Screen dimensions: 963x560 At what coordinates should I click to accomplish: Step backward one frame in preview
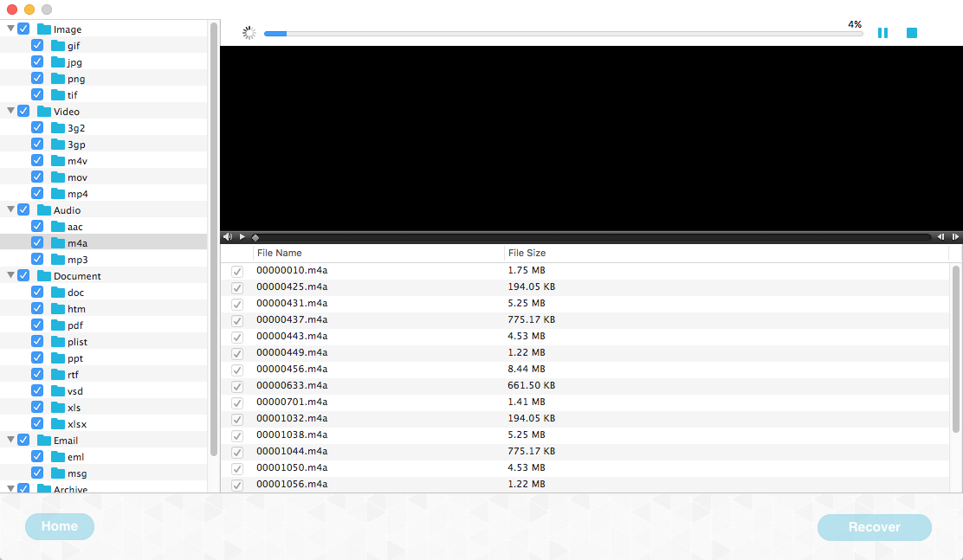click(940, 236)
